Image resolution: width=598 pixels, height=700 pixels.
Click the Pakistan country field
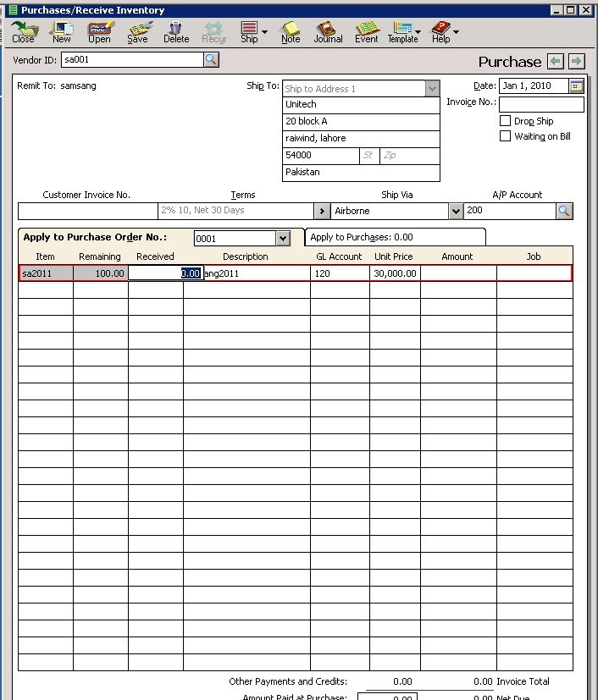coord(361,173)
